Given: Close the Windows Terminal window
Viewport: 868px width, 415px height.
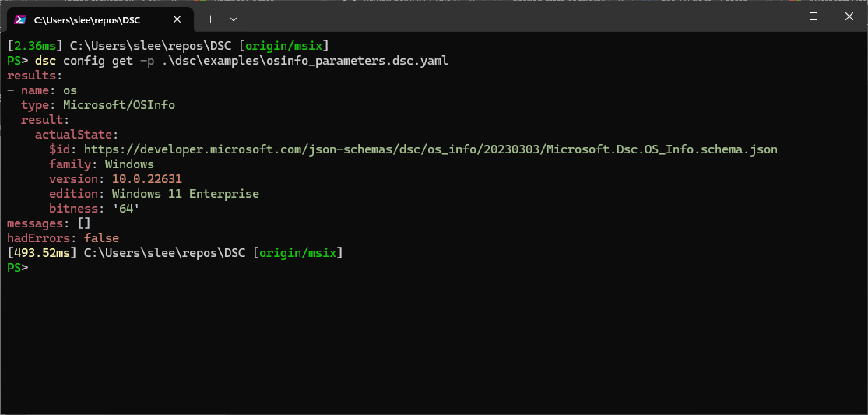Looking at the screenshot, I should coord(849,16).
